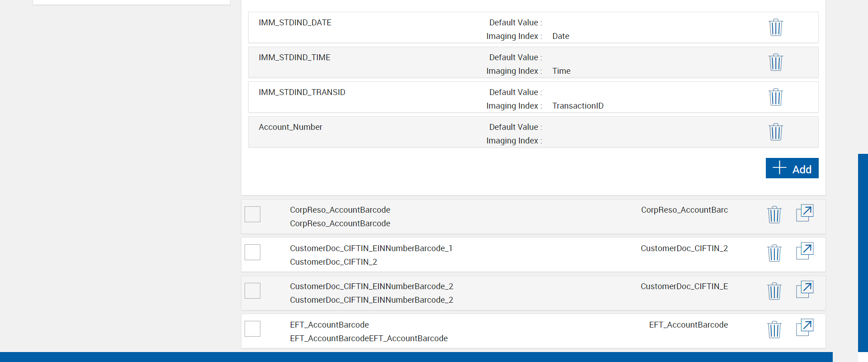Click the Date imaging index value
This screenshot has height=362, width=868.
pyautogui.click(x=561, y=36)
